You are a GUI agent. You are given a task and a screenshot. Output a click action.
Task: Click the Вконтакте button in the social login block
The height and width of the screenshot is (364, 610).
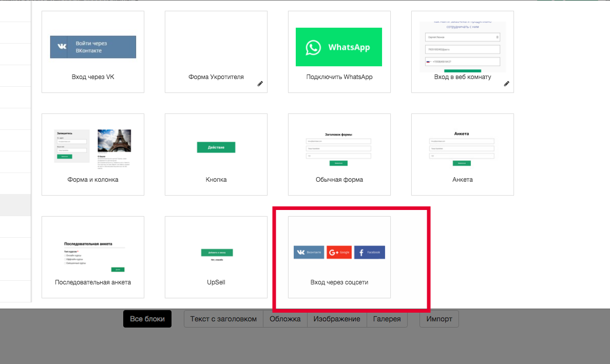309,253
